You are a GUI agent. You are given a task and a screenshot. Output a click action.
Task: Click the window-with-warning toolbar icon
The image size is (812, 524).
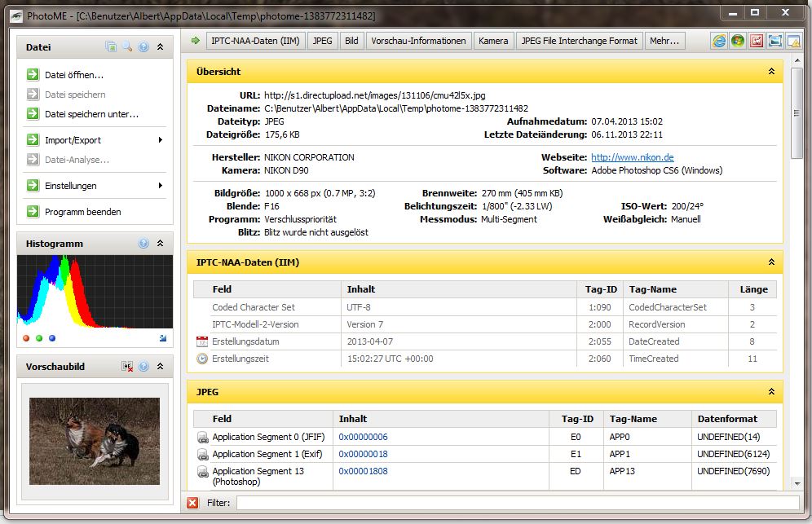coord(793,41)
